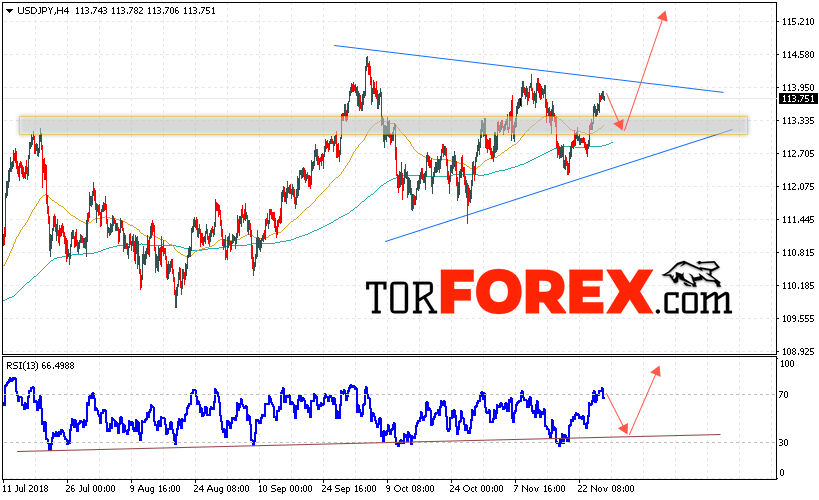Click price scale value 115.210
819x500 pixels.
pos(798,21)
